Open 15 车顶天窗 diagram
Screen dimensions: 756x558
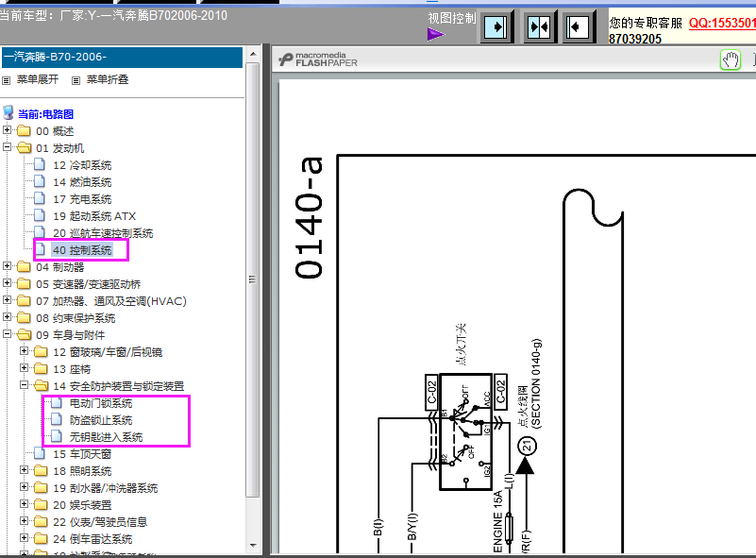tap(82, 454)
